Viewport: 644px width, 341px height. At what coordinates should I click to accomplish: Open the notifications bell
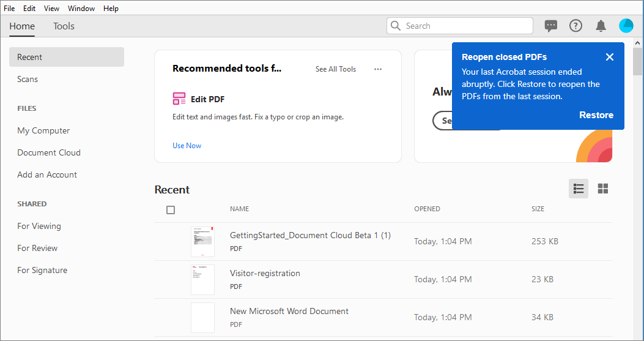point(601,26)
